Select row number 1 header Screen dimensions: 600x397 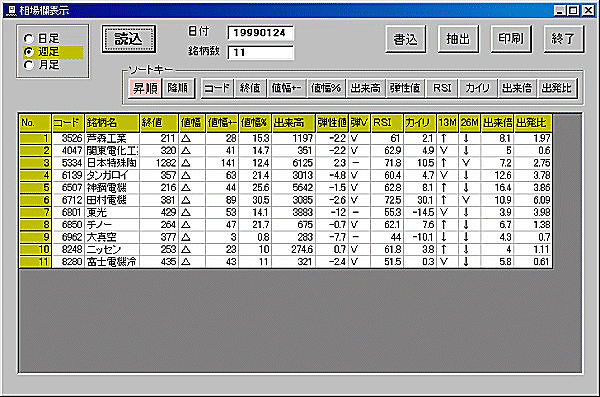[35, 138]
